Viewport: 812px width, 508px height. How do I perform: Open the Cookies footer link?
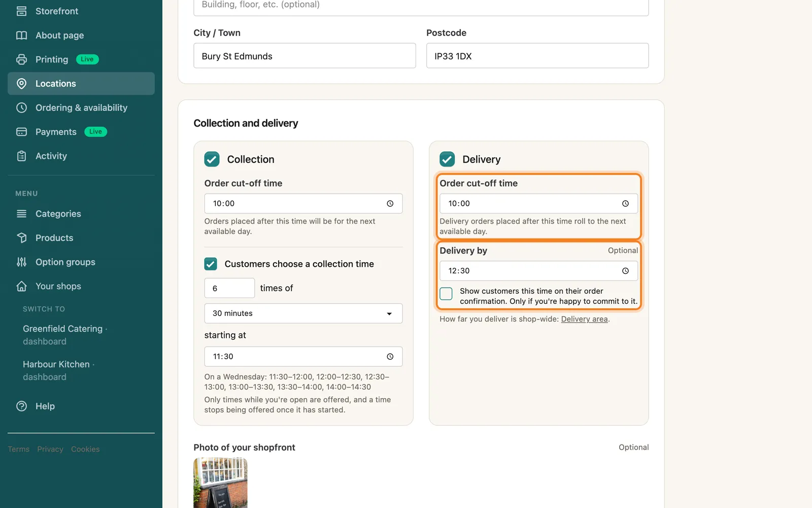click(85, 449)
